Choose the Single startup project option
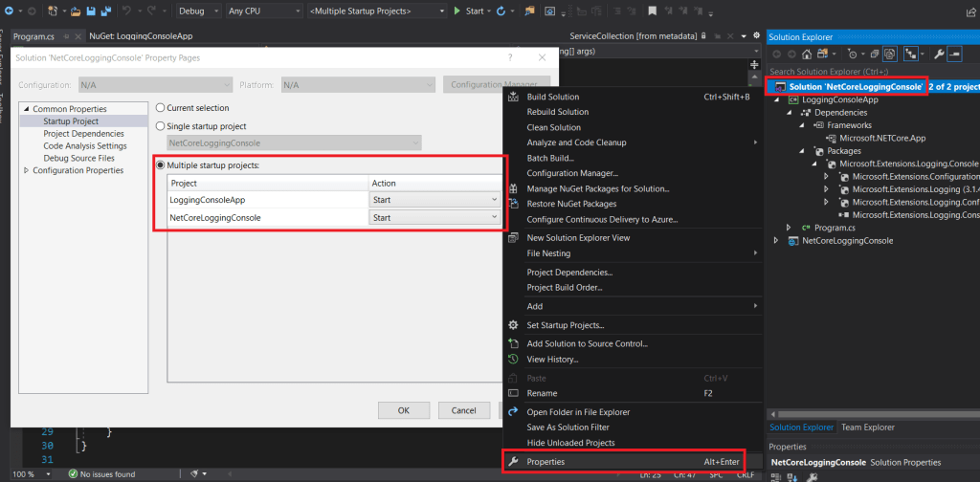980x482 pixels. coord(161,126)
